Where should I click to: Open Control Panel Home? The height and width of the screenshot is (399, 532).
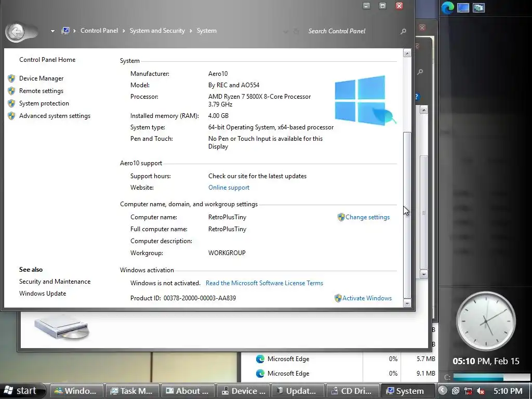[47, 60]
